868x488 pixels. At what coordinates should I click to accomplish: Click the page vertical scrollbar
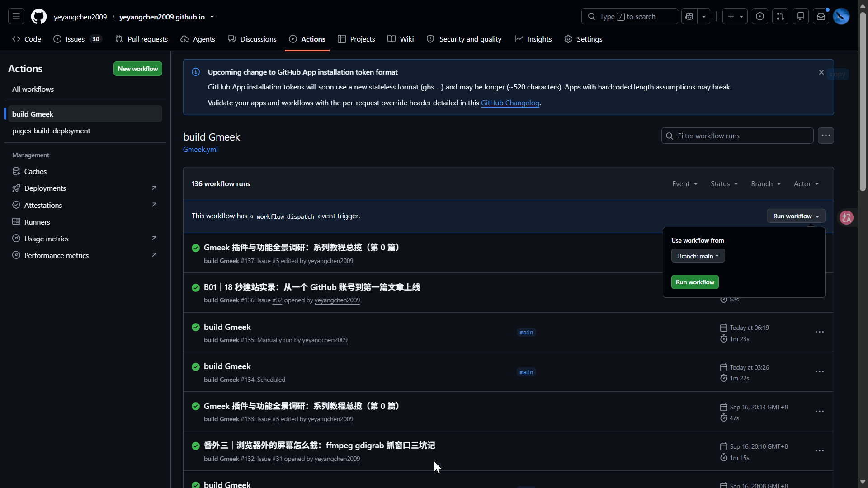pos(863,102)
